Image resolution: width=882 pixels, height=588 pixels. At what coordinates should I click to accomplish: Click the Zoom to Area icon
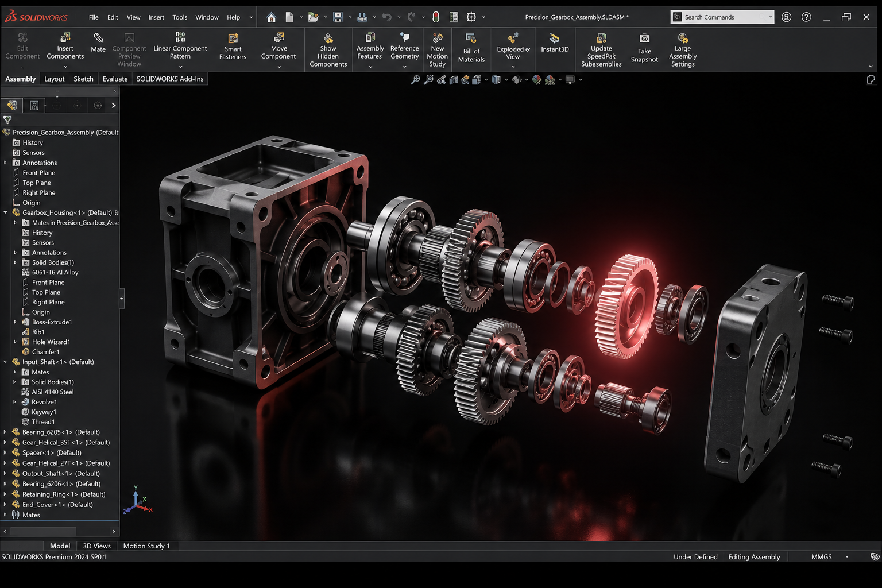click(x=428, y=80)
